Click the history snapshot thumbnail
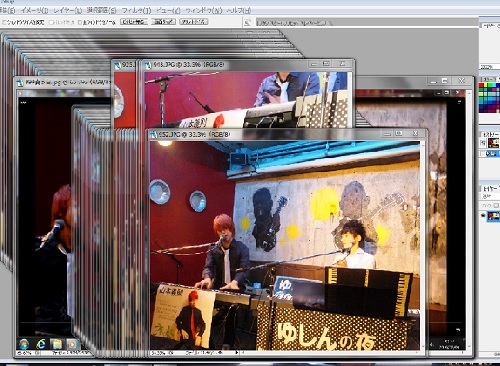This screenshot has width=500, height=366. pos(493,143)
